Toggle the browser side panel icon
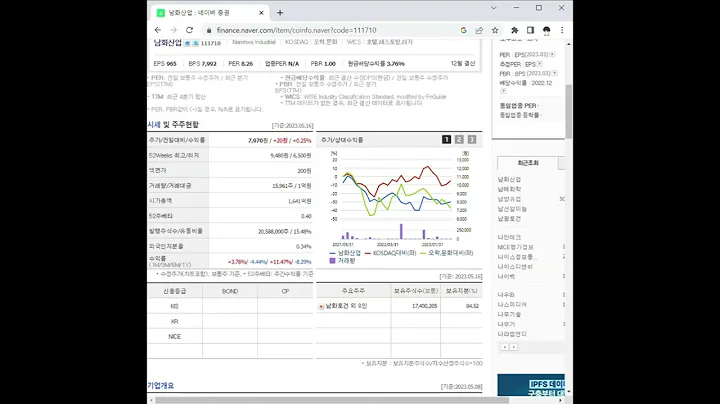 [x=530, y=30]
